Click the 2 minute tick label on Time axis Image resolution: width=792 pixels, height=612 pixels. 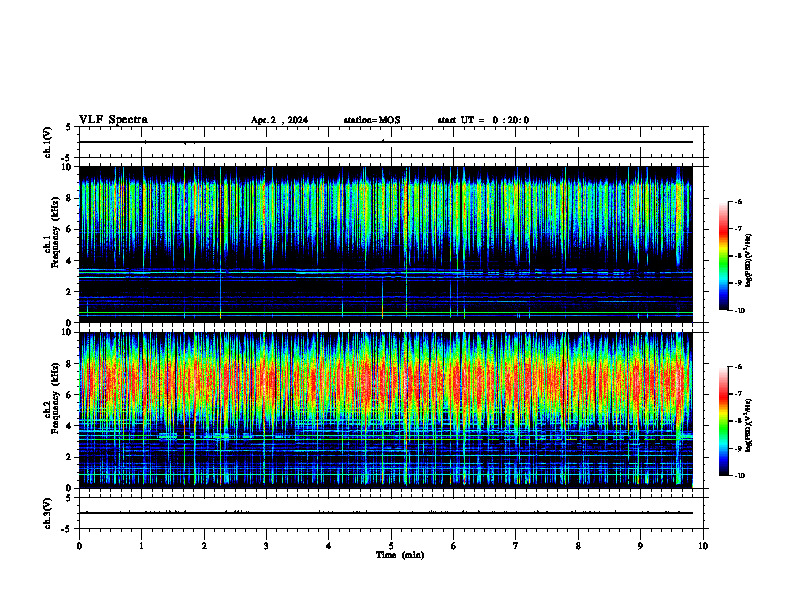(204, 546)
